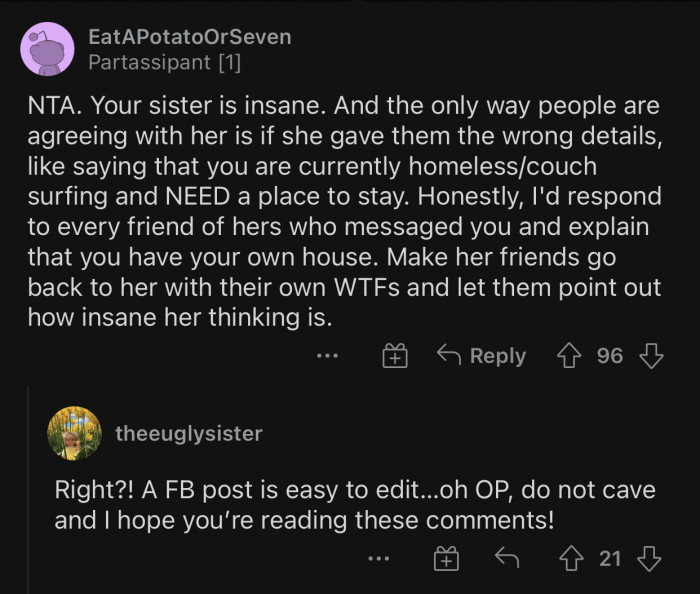This screenshot has height=594, width=700.
Task: Click EatAPotatoOrSeven's purple avatar
Action: click(x=47, y=49)
